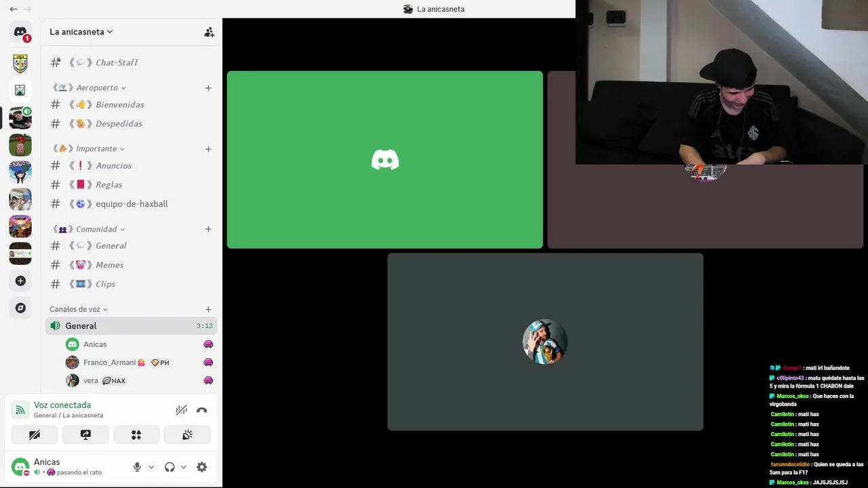The width and height of the screenshot is (868, 488).
Task: Click the add a server plus icon
Action: tap(20, 281)
